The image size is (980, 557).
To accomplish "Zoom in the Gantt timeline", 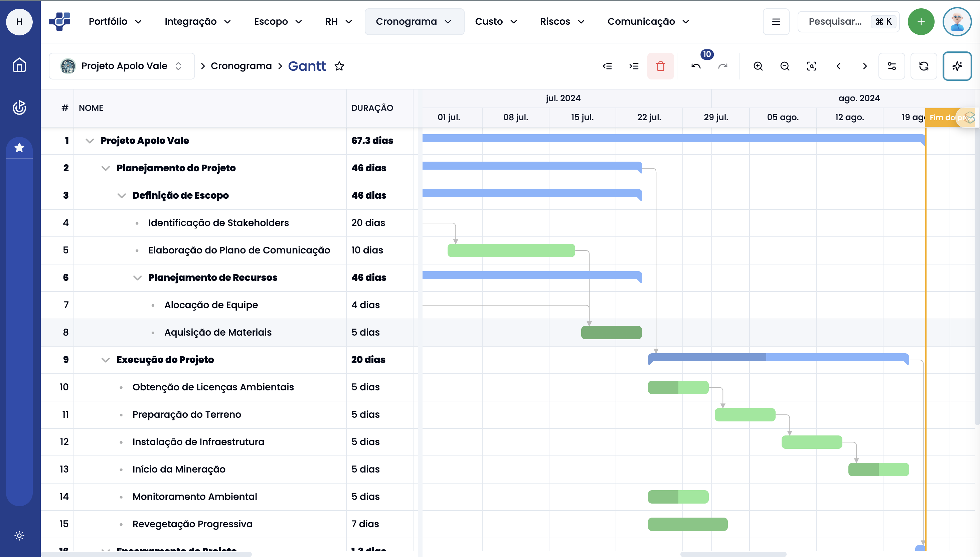I will 758,66.
